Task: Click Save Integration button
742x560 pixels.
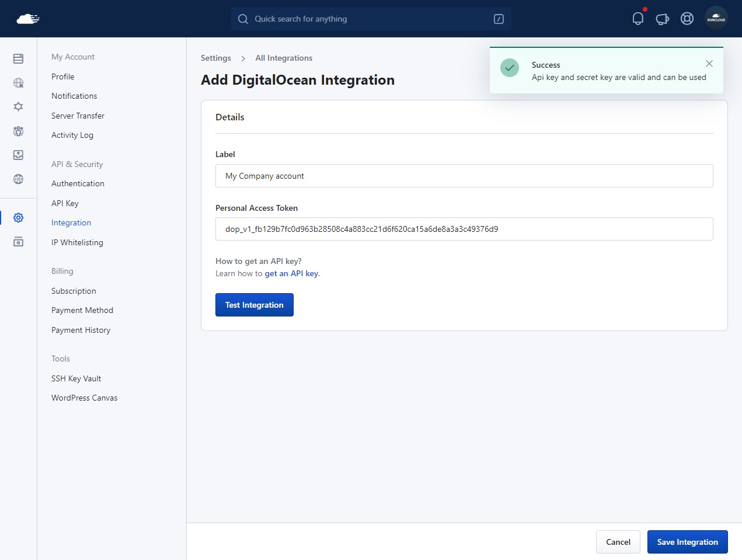Action: click(x=688, y=542)
